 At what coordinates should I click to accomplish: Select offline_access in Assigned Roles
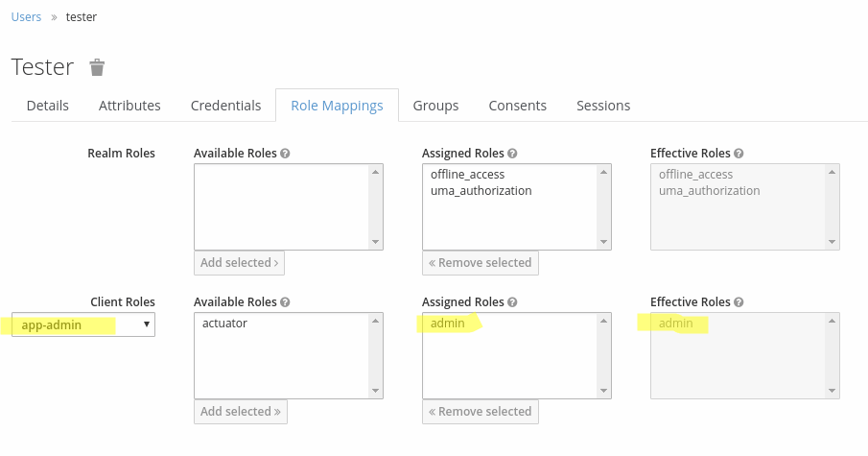click(467, 175)
